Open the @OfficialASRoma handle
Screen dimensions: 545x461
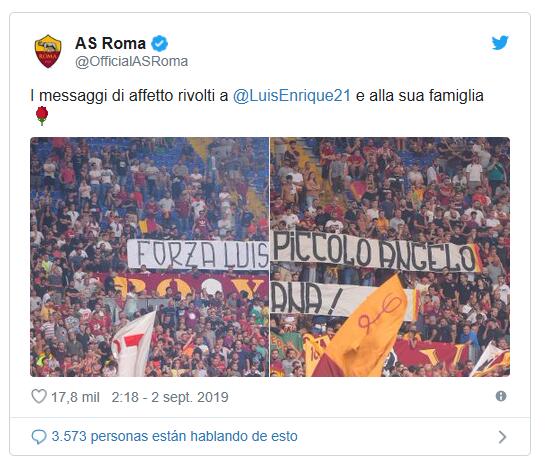pos(131,61)
